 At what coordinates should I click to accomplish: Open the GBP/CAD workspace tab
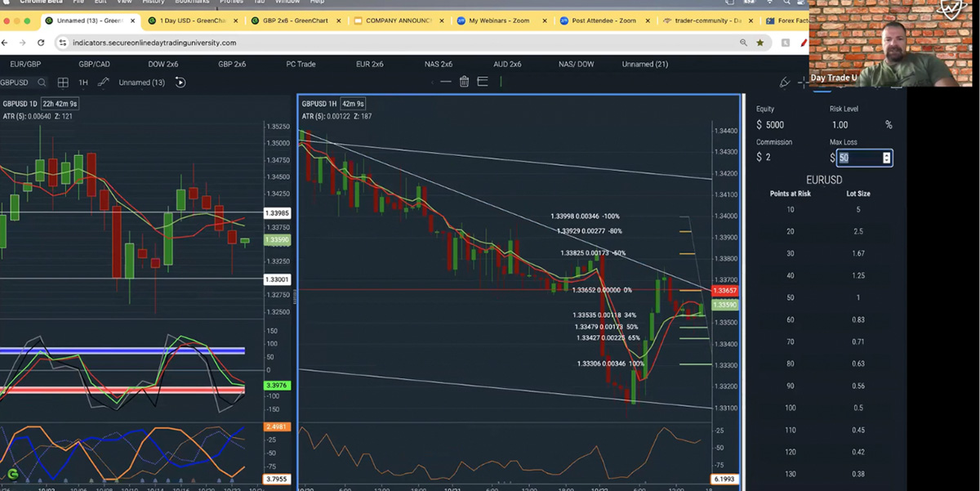pyautogui.click(x=94, y=64)
